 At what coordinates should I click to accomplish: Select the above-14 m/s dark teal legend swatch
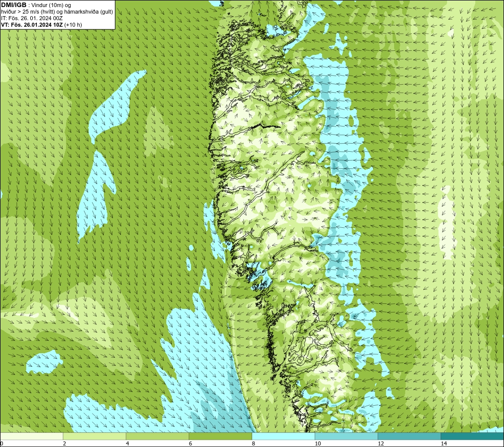click(x=473, y=436)
